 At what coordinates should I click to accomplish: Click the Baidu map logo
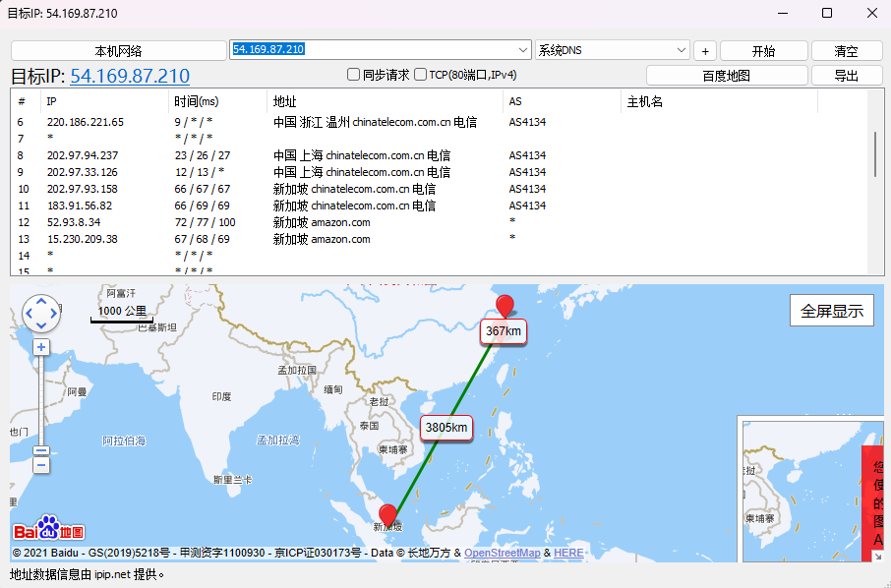pos(48,529)
